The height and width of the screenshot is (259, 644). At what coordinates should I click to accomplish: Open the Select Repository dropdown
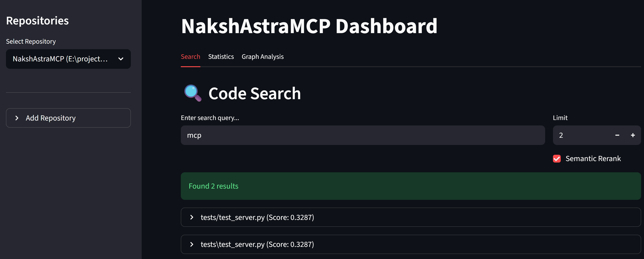coord(68,59)
